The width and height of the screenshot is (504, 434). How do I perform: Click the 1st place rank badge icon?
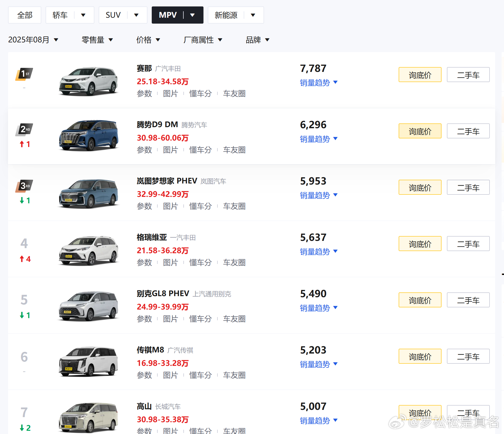(24, 74)
